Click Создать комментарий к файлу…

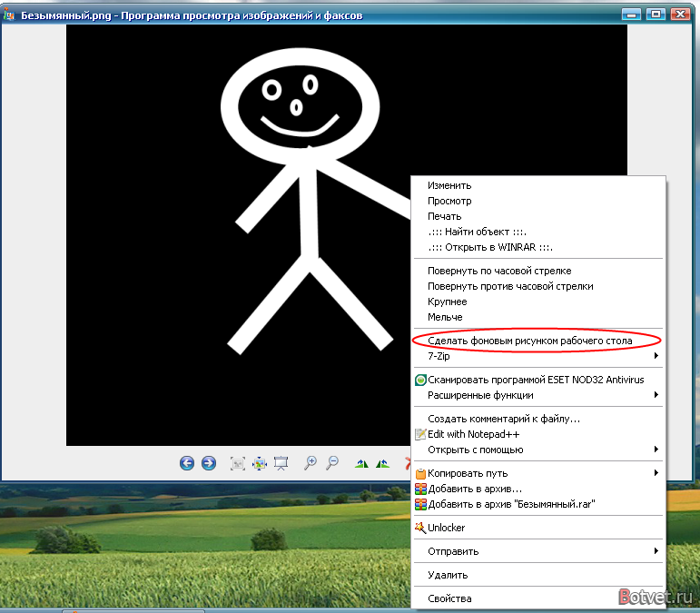click(538, 419)
